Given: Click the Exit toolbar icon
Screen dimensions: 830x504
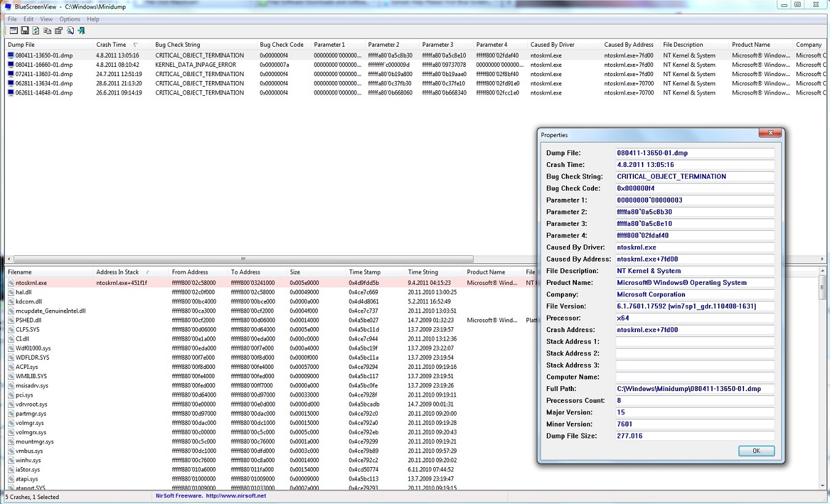Looking at the screenshot, I should pos(81,30).
